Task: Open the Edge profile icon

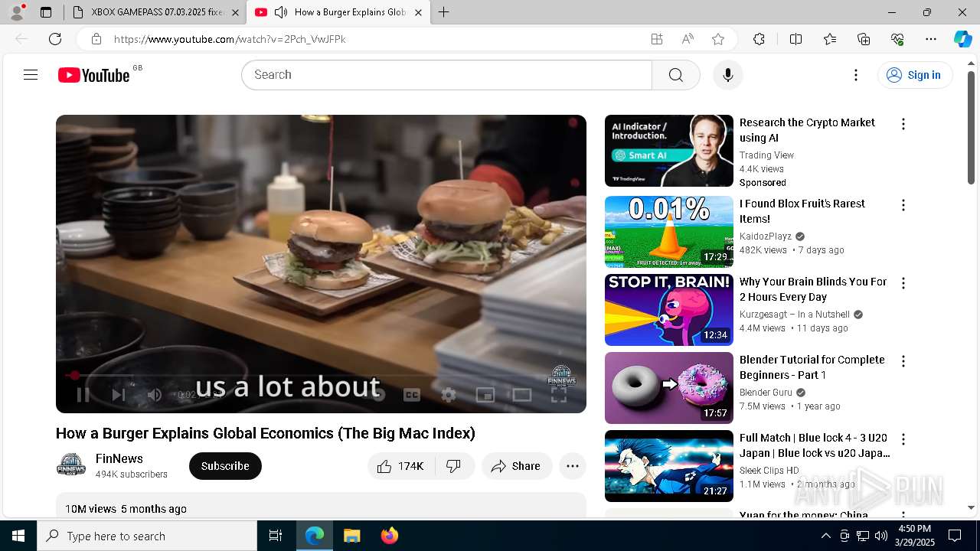Action: point(16,12)
